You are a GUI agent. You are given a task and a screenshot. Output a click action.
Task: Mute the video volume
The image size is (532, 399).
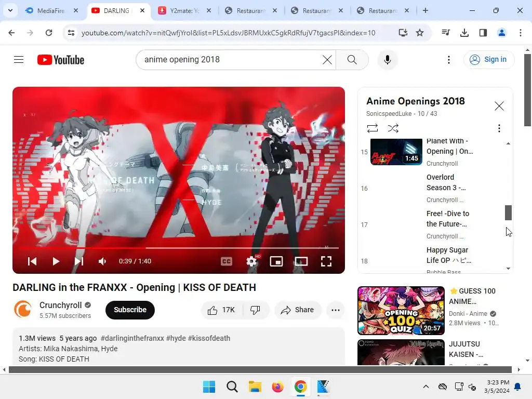(x=102, y=261)
